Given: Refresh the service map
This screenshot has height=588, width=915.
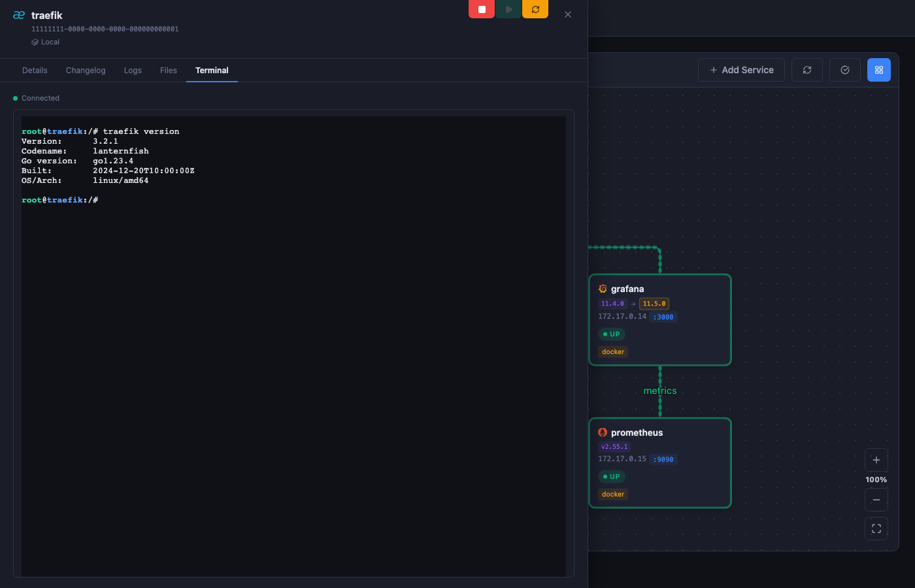Looking at the screenshot, I should [x=807, y=70].
